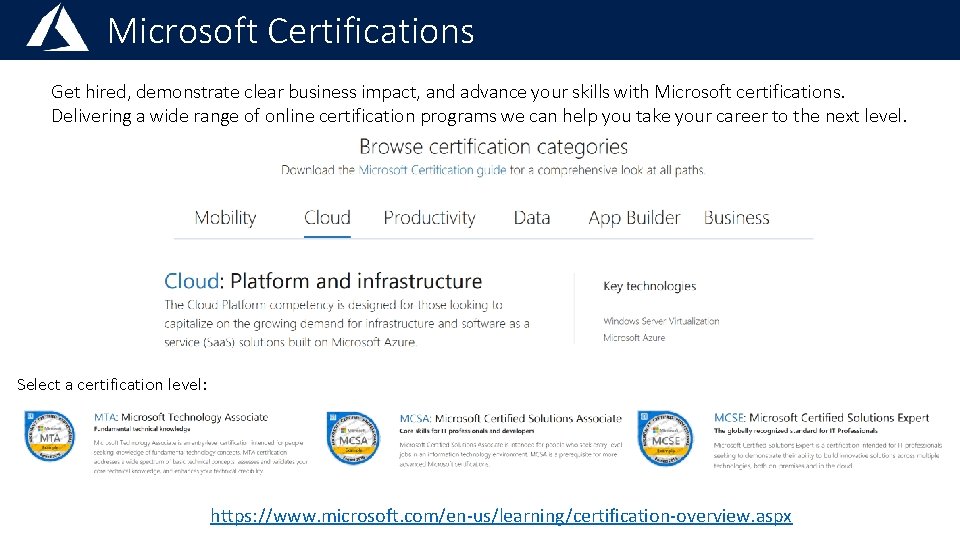960x540 pixels.
Task: Open the Data category tab
Action: pos(531,218)
